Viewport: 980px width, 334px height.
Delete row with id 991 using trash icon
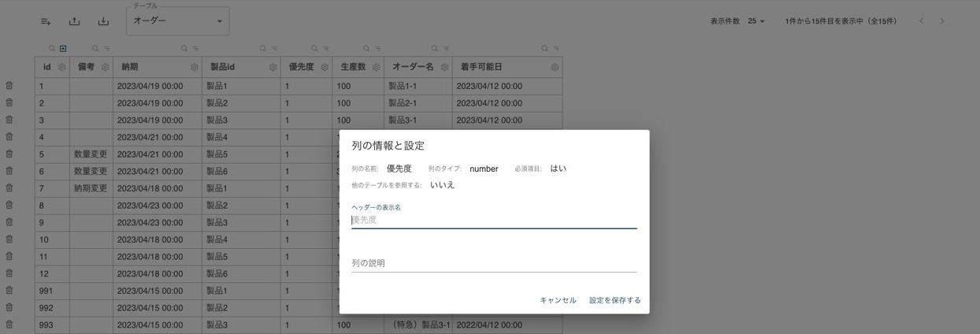coord(9,291)
